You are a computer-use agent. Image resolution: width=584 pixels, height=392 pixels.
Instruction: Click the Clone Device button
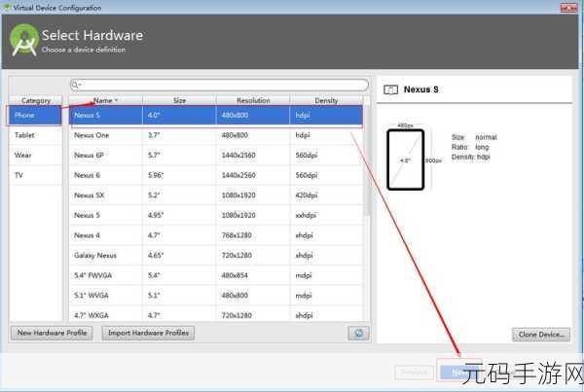coord(541,335)
